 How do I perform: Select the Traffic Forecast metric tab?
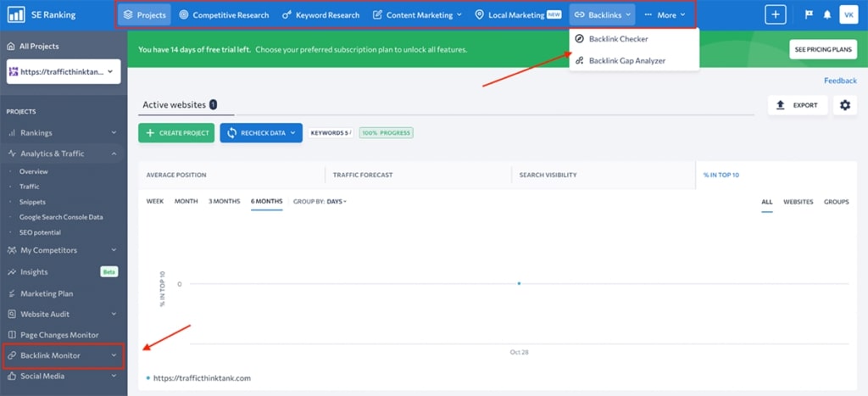point(418,175)
